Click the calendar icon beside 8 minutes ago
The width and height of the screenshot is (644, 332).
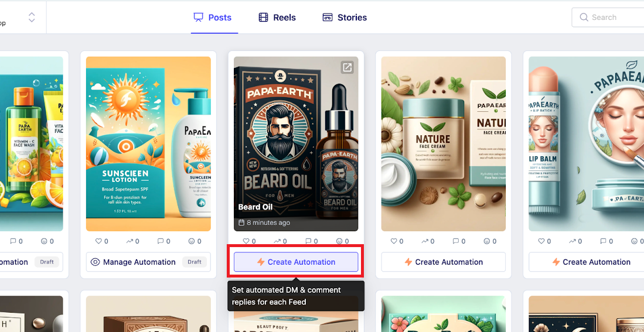[x=242, y=223]
